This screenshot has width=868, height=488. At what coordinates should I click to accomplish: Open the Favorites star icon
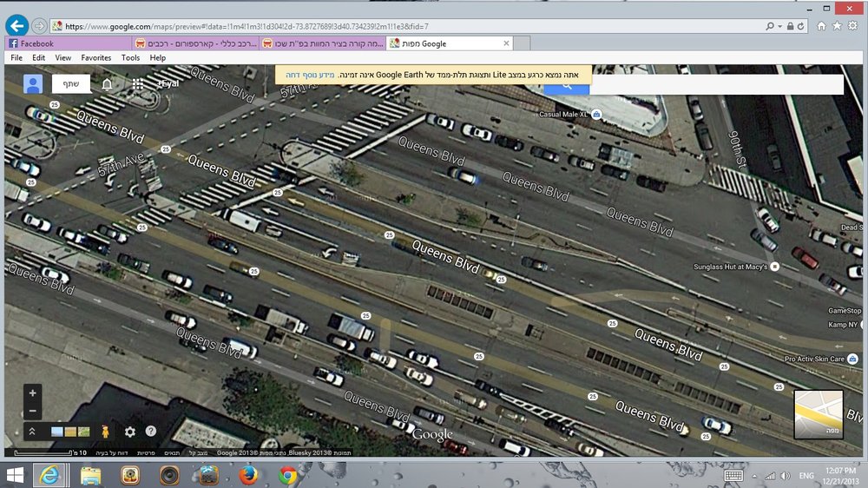click(837, 26)
